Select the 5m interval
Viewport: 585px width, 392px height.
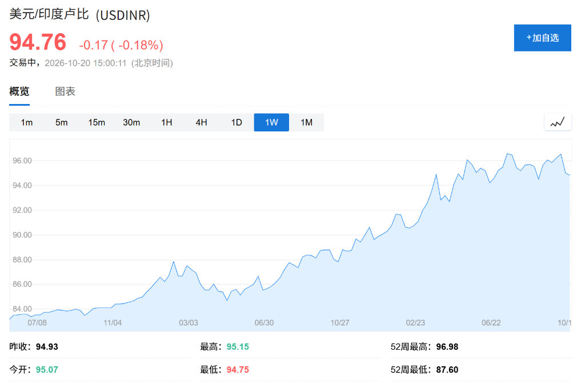[62, 122]
